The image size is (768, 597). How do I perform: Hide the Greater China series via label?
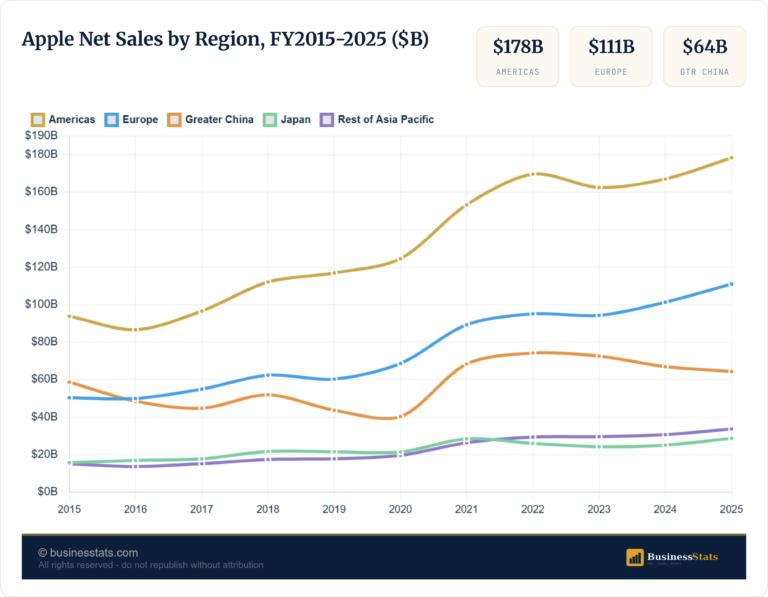[219, 119]
